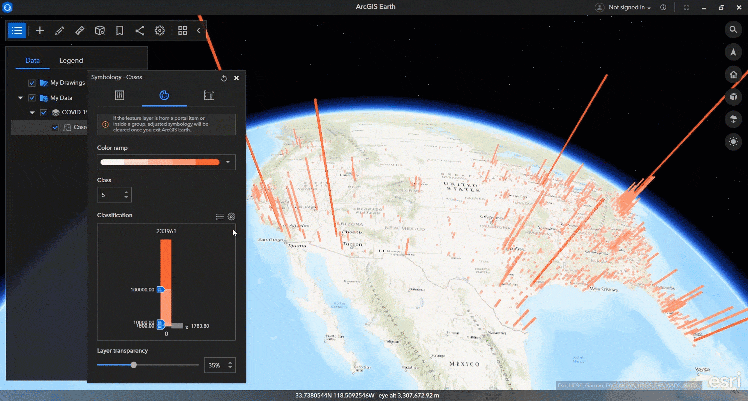748x401 pixels.
Task: Open the Color ramp dropdown arrow
Action: (228, 162)
